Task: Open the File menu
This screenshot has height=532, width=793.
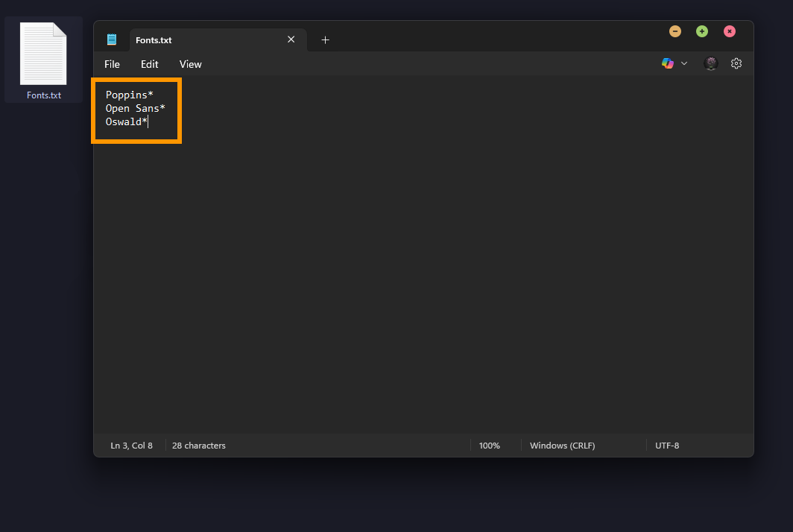Action: [112, 64]
